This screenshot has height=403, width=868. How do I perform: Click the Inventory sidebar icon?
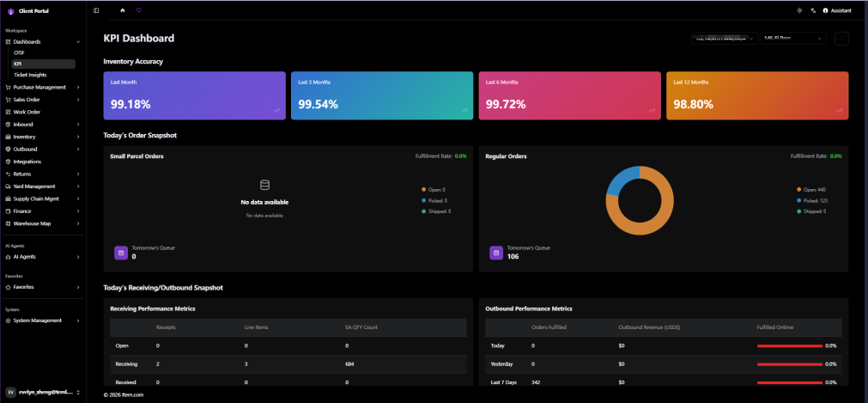9,137
